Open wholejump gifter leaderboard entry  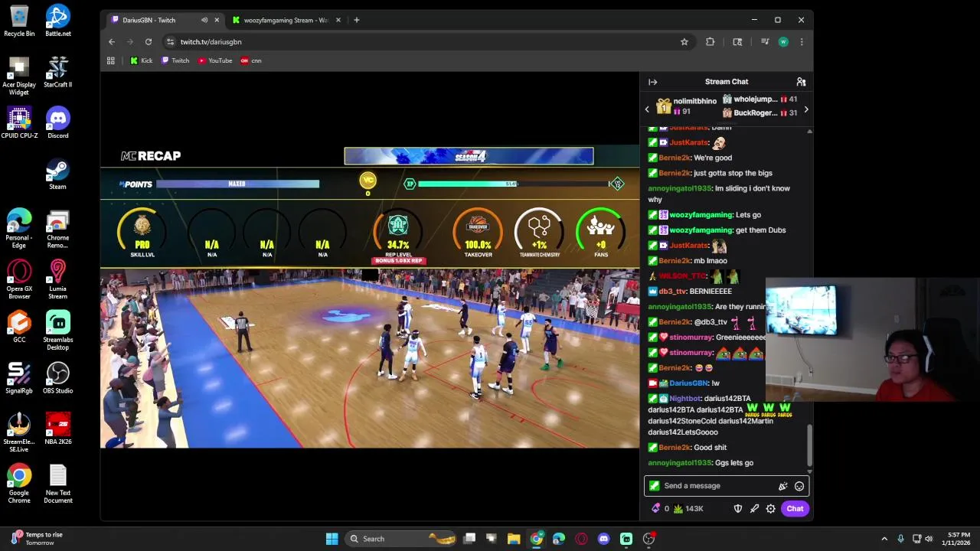pos(759,99)
